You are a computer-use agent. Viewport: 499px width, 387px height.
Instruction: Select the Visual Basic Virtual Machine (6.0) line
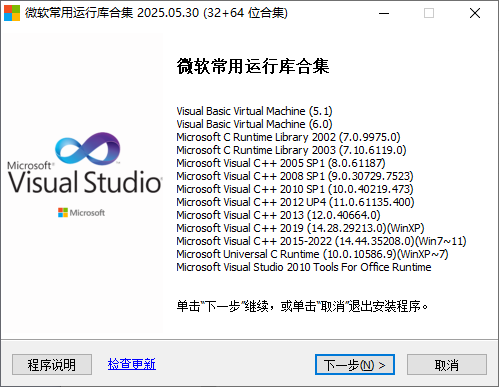click(254, 124)
